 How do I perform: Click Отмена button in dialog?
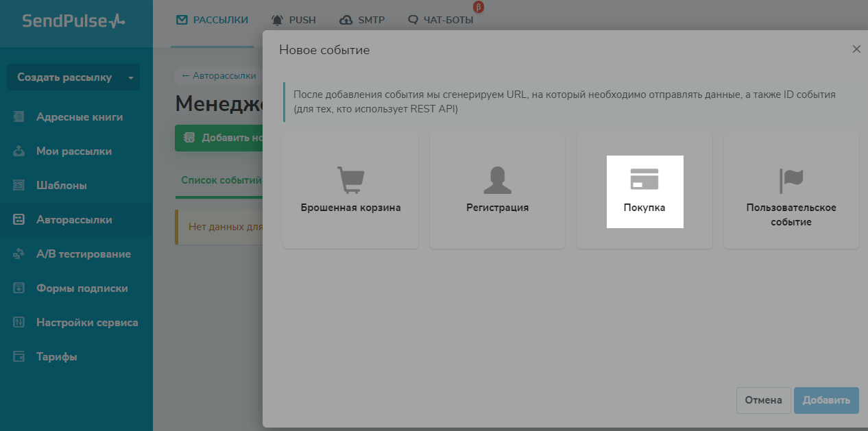[x=764, y=400]
